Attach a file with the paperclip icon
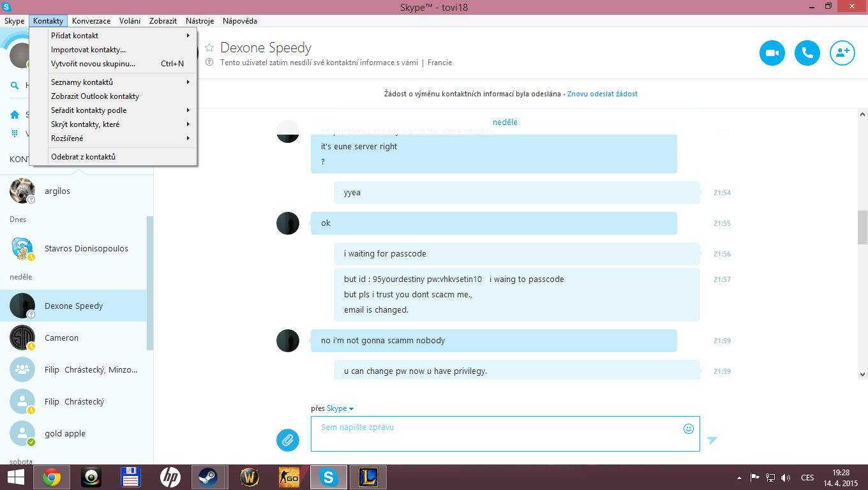Image resolution: width=868 pixels, height=490 pixels. [x=288, y=440]
